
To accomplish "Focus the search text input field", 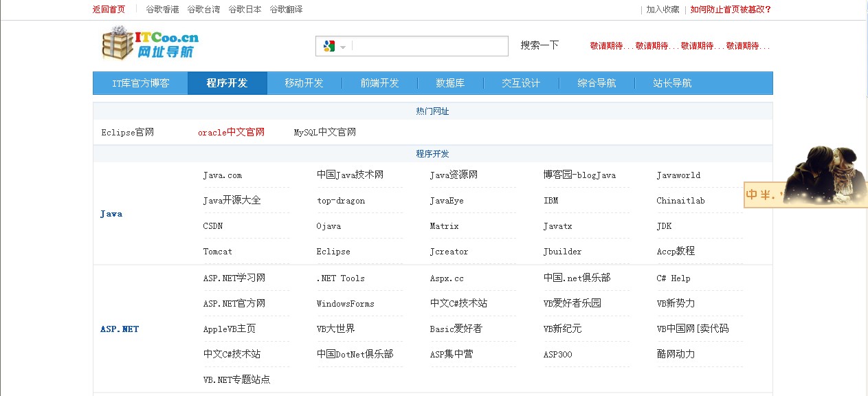I will point(430,46).
